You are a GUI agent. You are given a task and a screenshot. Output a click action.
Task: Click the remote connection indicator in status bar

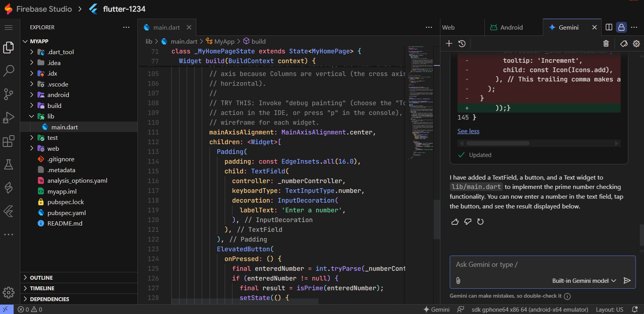(x=6, y=309)
